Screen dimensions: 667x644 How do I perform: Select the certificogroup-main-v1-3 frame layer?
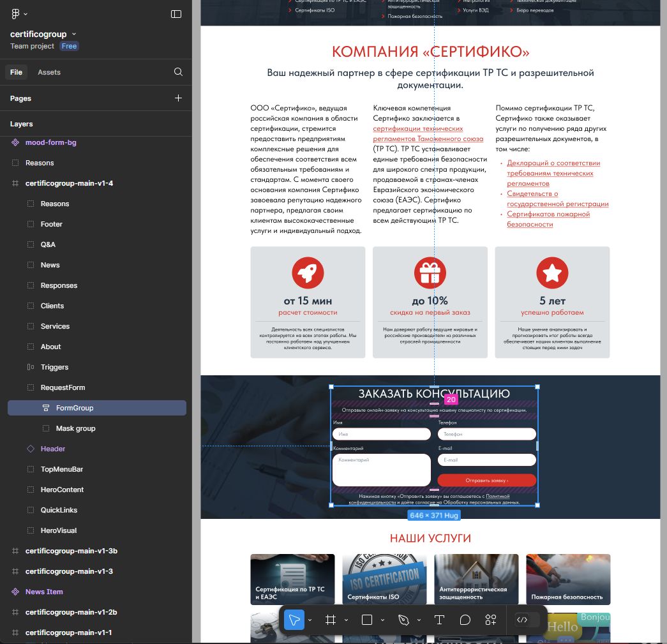point(69,571)
